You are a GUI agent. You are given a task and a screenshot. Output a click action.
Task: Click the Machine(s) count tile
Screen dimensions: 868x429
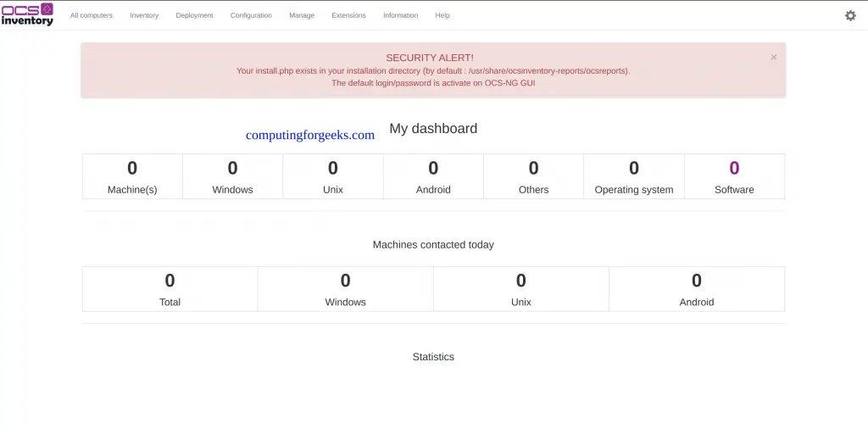coord(132,176)
